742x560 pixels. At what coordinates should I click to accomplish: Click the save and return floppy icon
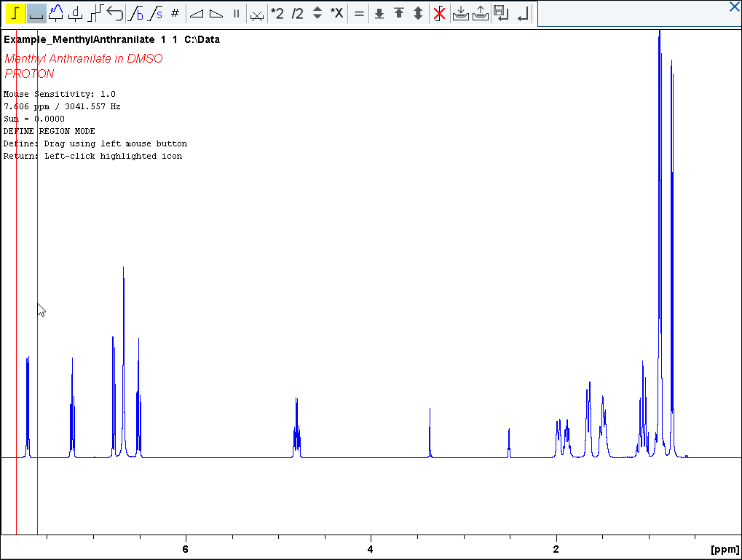501,13
